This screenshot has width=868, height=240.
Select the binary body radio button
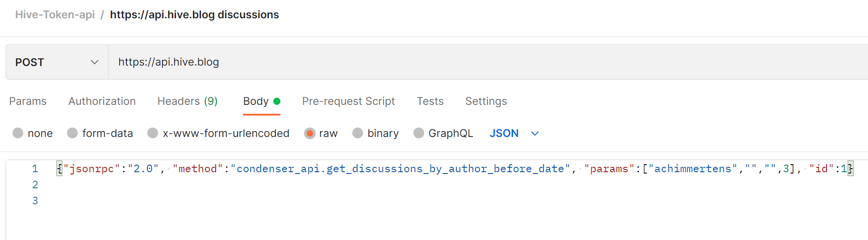point(358,133)
